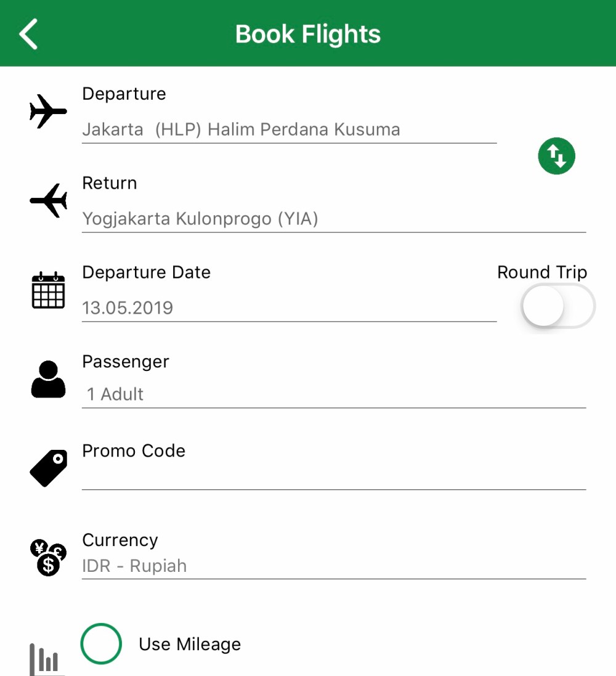Tap the calendar icon
This screenshot has width=616, height=676.
(48, 290)
